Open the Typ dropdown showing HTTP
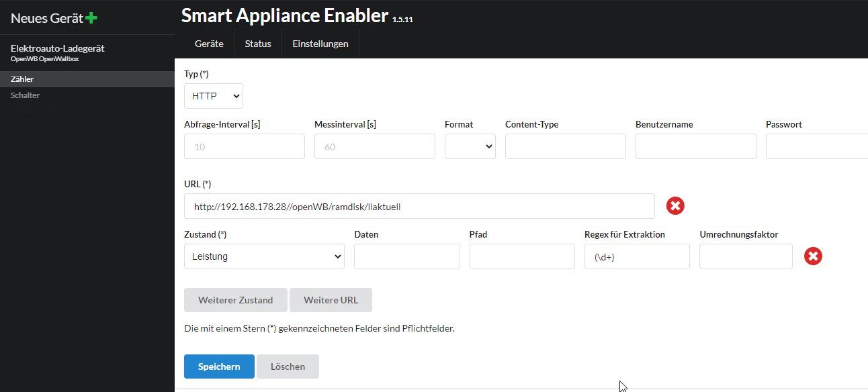The height and width of the screenshot is (392, 868). click(214, 96)
